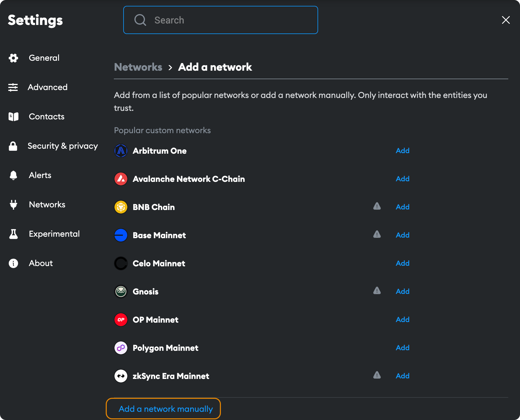
Task: Click the warning icon beside zkSync Era Mainnet
Action: point(377,375)
